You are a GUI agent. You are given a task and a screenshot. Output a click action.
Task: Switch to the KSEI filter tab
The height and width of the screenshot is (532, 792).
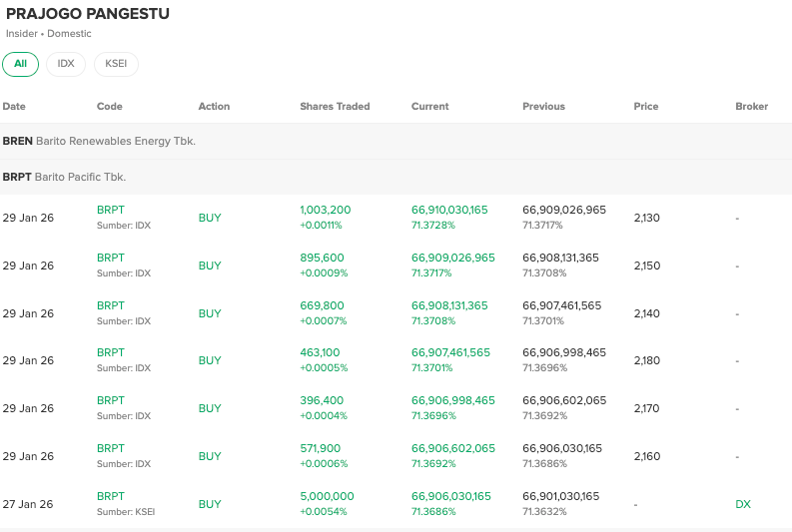click(x=116, y=64)
